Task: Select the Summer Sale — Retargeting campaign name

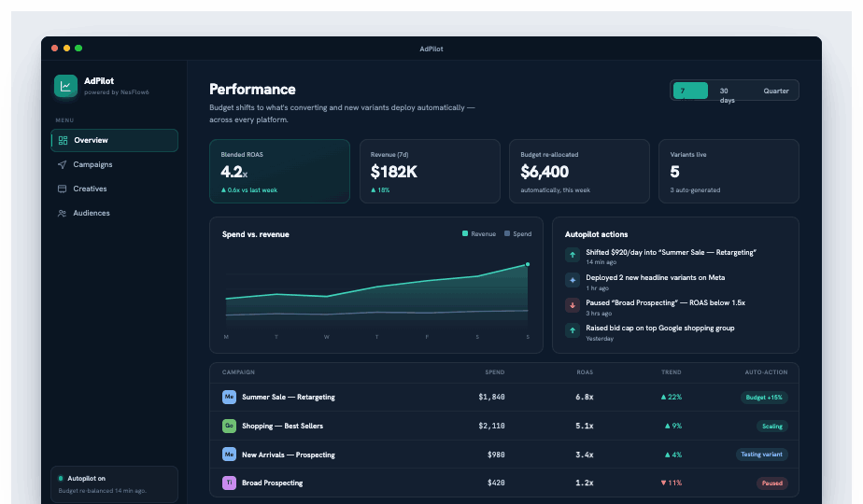Action: pos(289,398)
